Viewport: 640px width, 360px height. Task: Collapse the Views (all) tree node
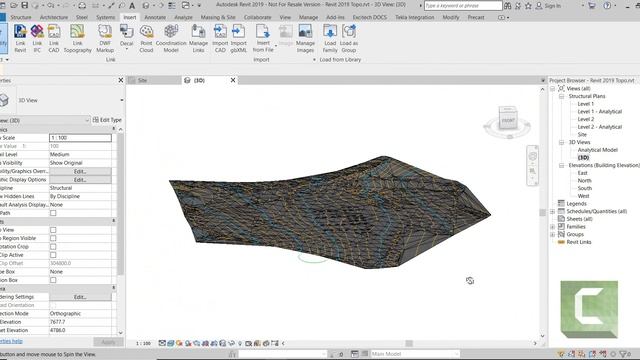click(553, 89)
